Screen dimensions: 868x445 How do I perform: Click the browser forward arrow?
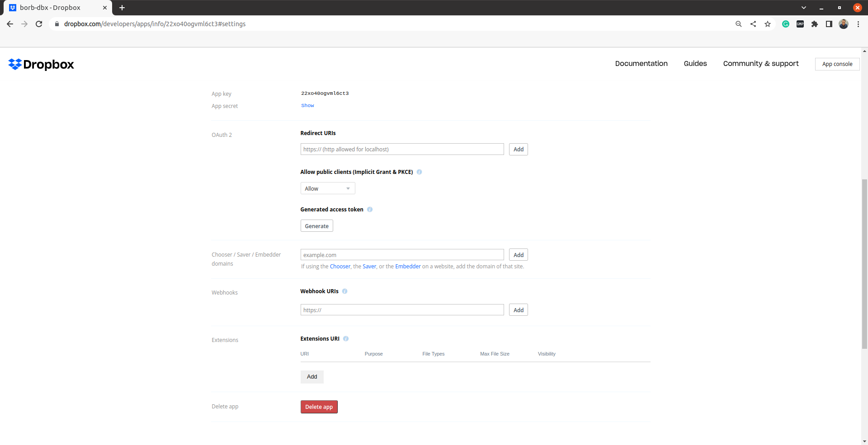pyautogui.click(x=24, y=24)
